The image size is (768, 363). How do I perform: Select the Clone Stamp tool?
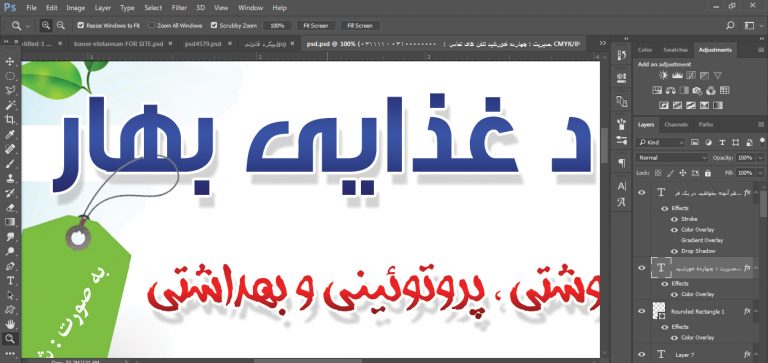(10, 178)
